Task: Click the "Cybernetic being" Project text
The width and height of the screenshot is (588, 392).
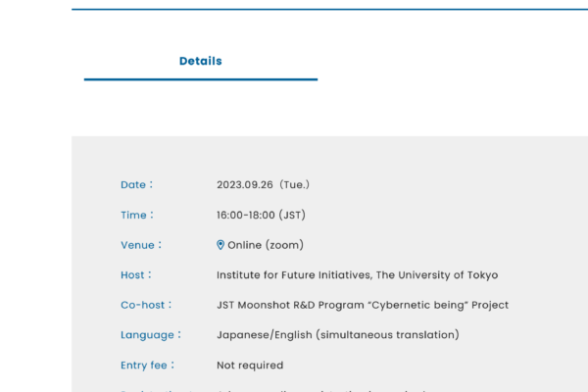Action: pyautogui.click(x=438, y=305)
